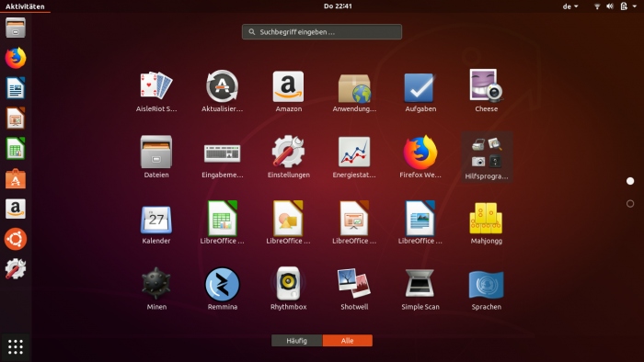
Task: Open Remmina remote desktop client
Action: pyautogui.click(x=223, y=289)
